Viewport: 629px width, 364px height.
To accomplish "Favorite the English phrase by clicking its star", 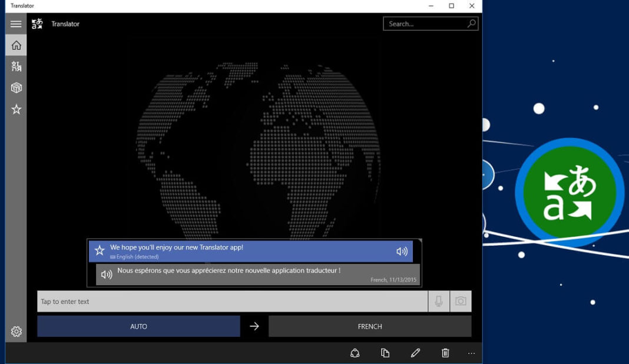I will pos(100,250).
